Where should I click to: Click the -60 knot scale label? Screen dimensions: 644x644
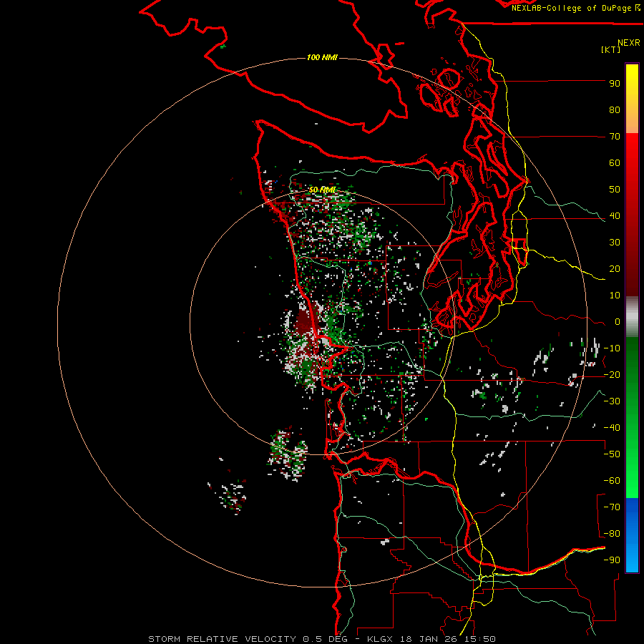click(612, 481)
